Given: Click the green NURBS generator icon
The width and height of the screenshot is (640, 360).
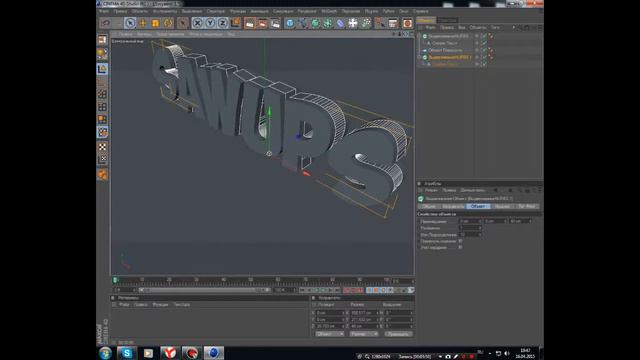Looking at the screenshot, I should [x=315, y=23].
